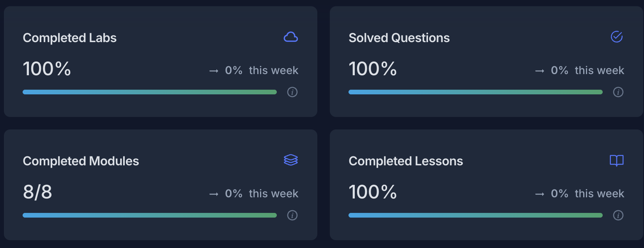Open the Completed Lessons title
644x248 pixels.
(x=406, y=161)
